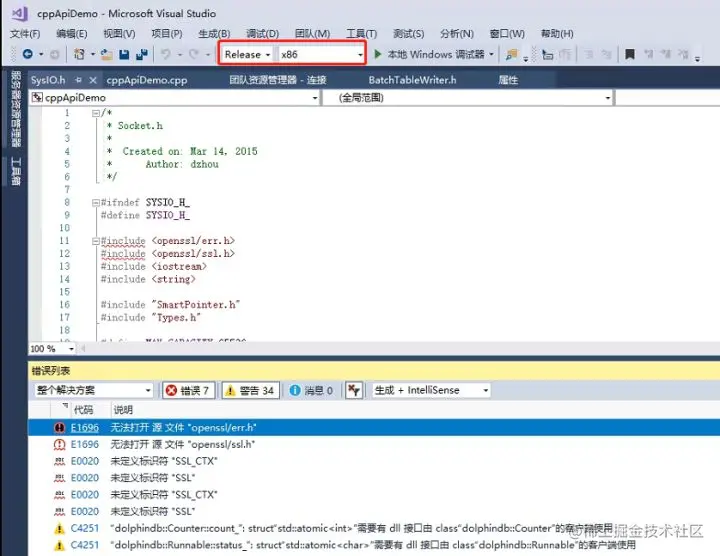Open the 工具(T) menu
The height and width of the screenshot is (556, 720).
361,34
